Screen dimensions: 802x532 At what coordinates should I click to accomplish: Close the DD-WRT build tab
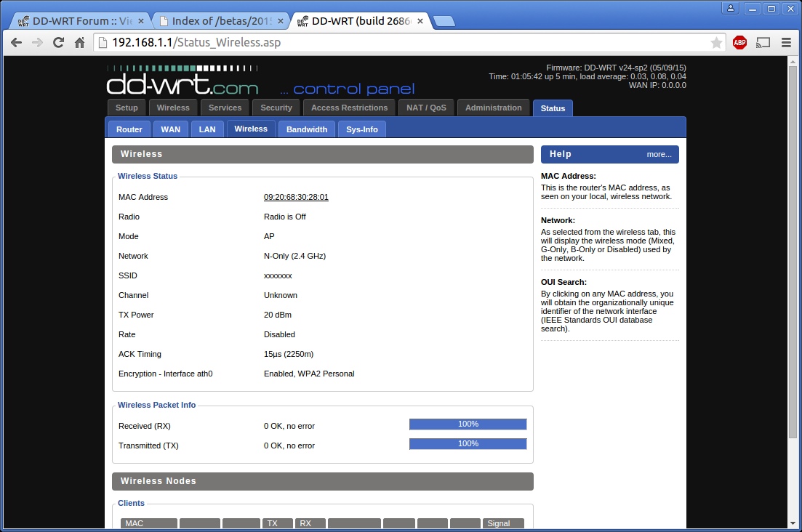[x=420, y=21]
